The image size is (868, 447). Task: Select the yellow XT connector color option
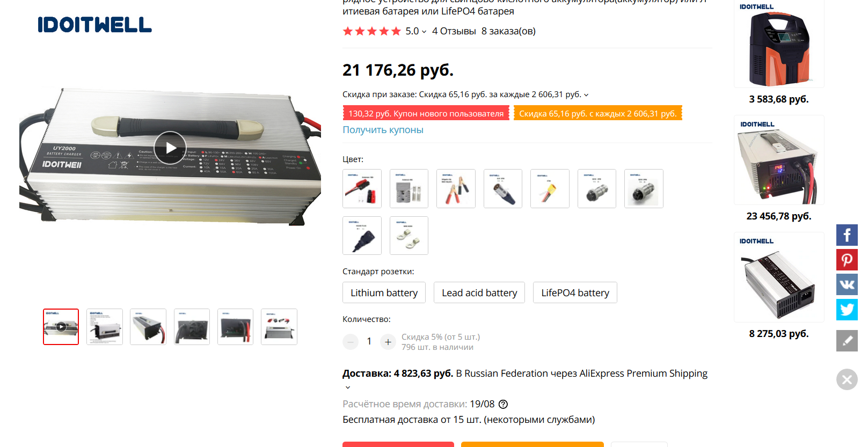550,188
